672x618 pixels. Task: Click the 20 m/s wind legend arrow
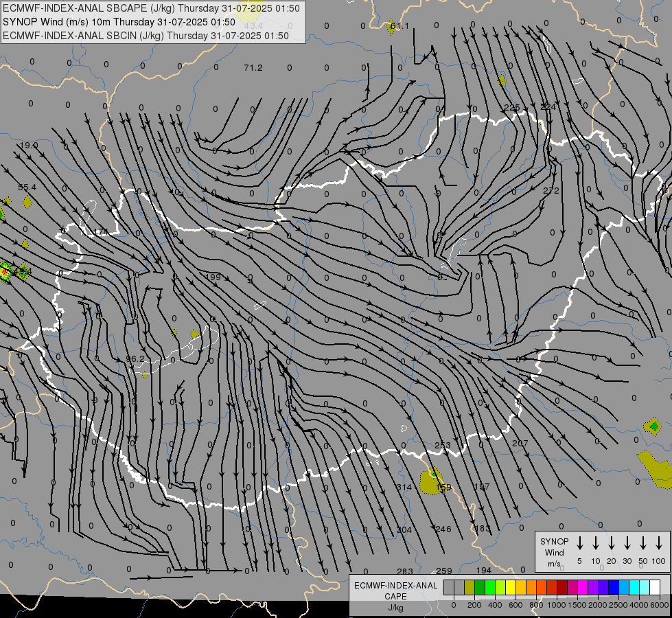click(611, 543)
